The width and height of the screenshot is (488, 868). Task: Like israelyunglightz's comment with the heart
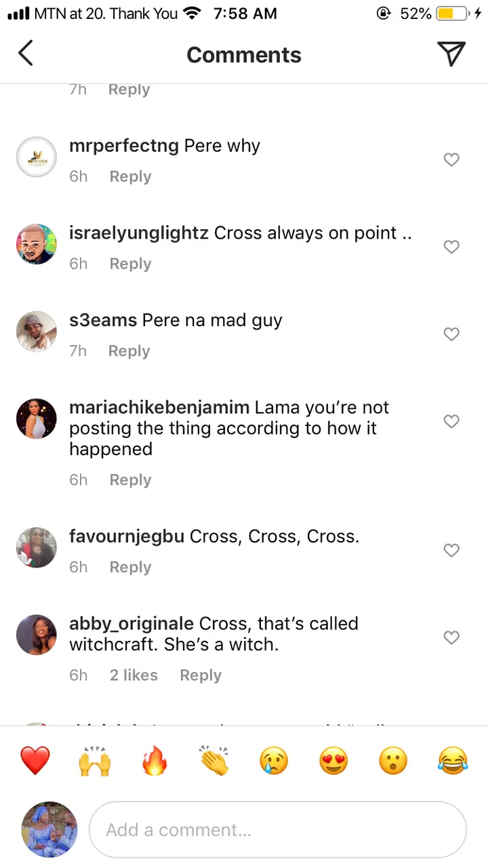[x=451, y=248]
